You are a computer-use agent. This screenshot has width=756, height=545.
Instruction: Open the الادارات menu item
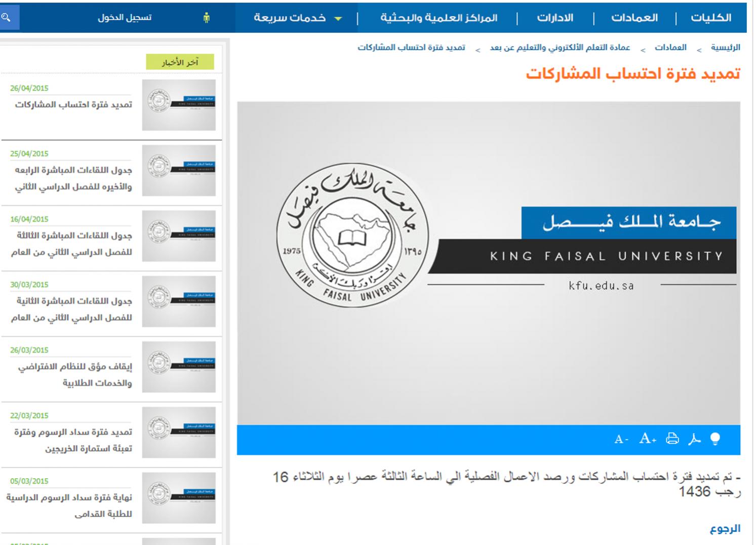(555, 18)
